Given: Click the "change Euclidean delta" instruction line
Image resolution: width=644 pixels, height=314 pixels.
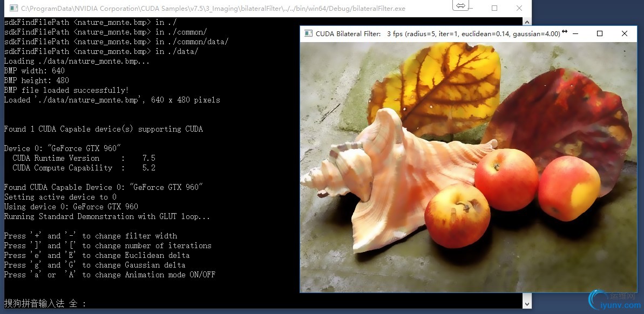Looking at the screenshot, I should pos(97,255).
